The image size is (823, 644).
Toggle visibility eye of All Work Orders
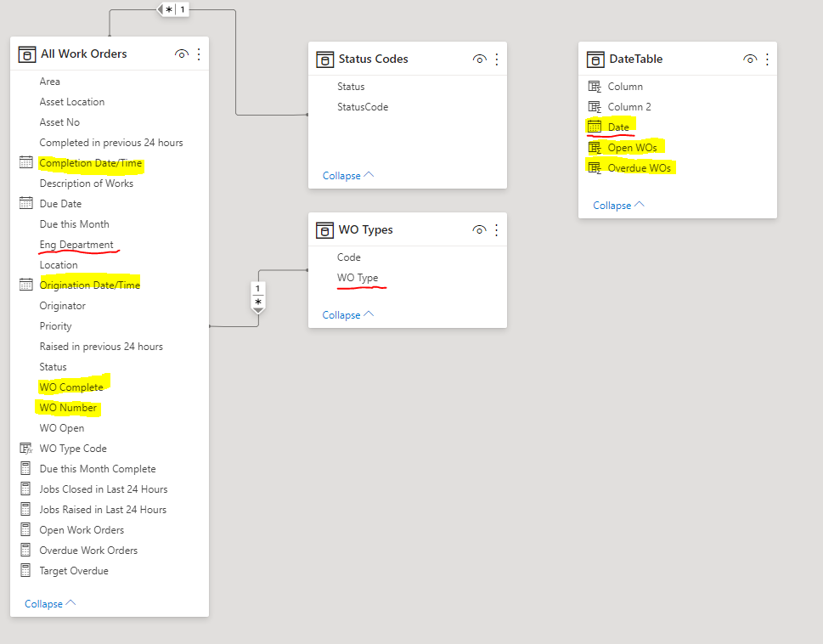point(182,54)
